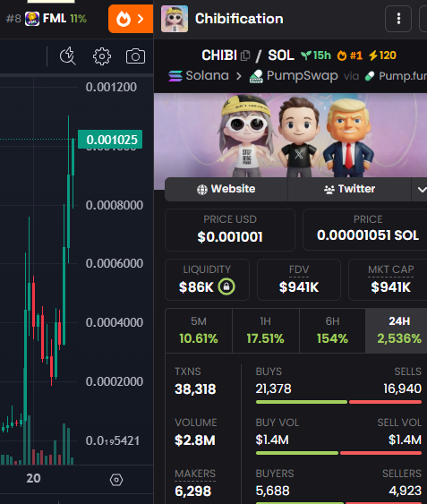Select the Solana chain link
This screenshot has width=427, height=504.
point(199,76)
